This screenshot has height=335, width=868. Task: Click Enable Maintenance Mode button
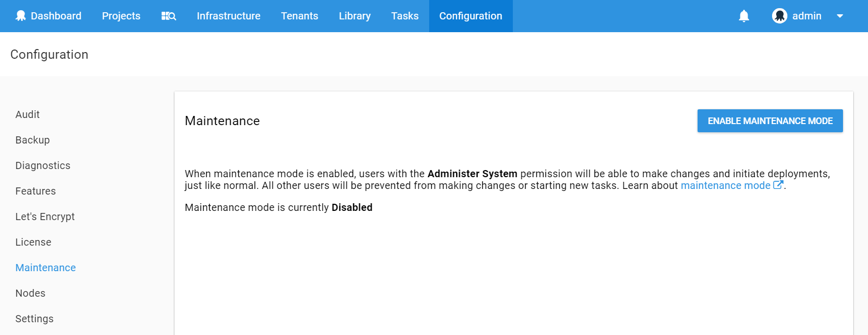tap(770, 121)
